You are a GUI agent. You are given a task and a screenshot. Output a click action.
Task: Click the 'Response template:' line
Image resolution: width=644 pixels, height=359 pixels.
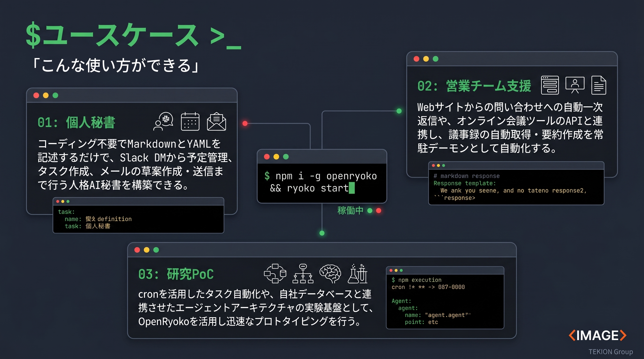pos(465,183)
